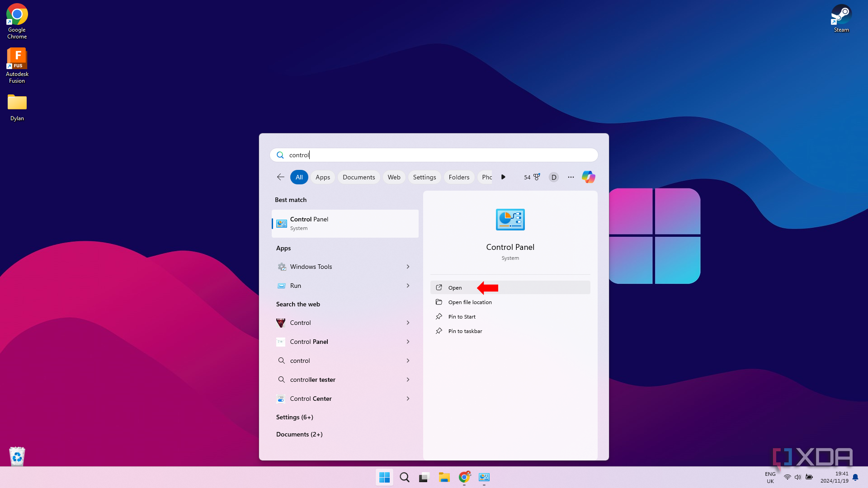Expand more options with the ellipsis menu
Image resolution: width=868 pixels, height=488 pixels.
point(571,177)
